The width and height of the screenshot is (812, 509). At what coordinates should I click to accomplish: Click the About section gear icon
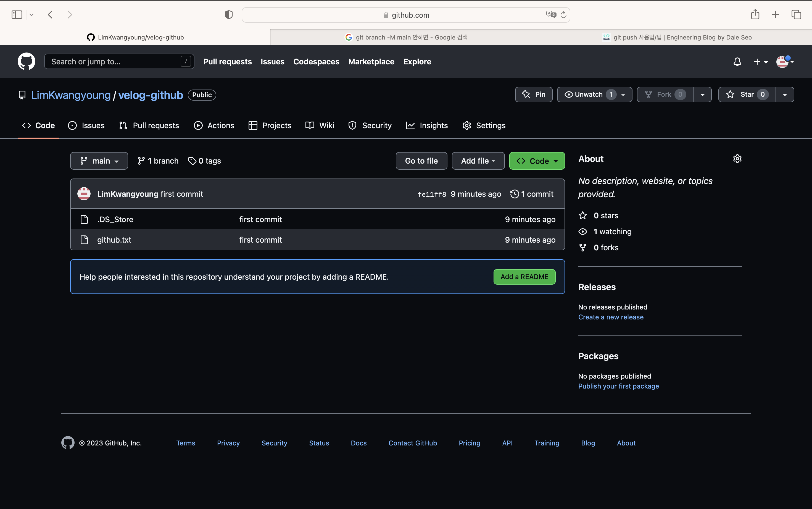click(x=737, y=159)
